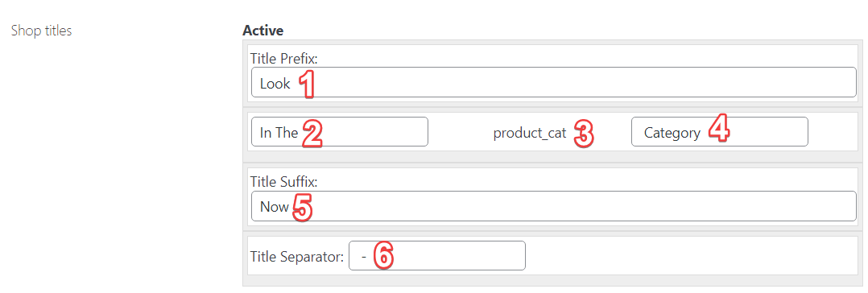Click the red number 6 marker

[383, 257]
